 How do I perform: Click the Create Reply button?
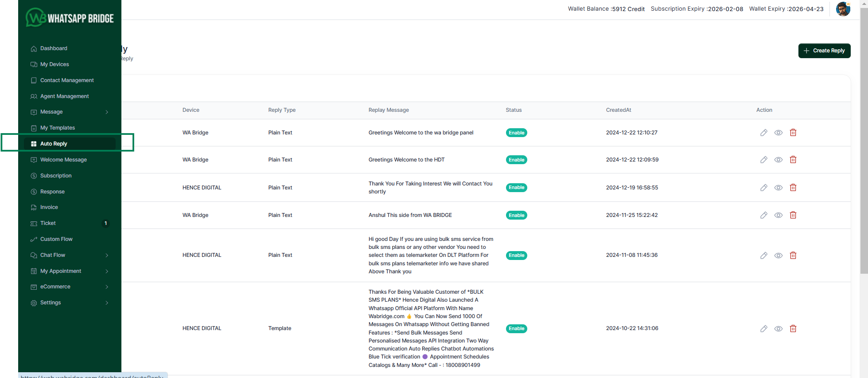coord(824,51)
